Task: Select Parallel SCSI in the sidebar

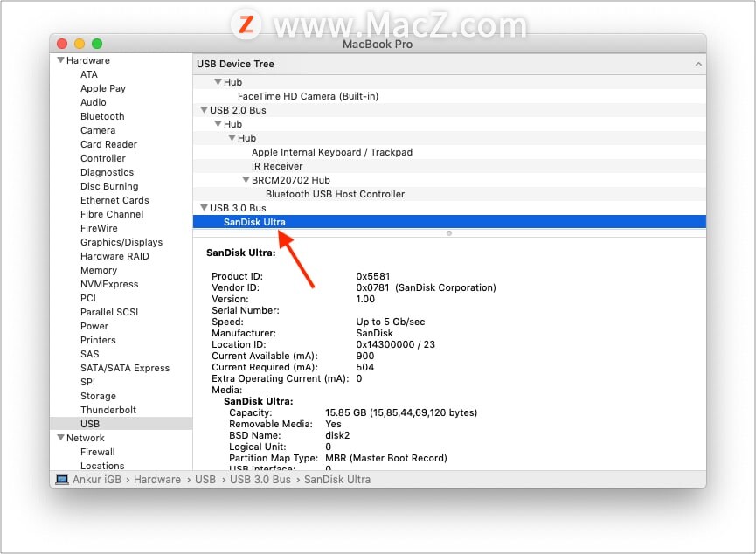Action: (109, 312)
